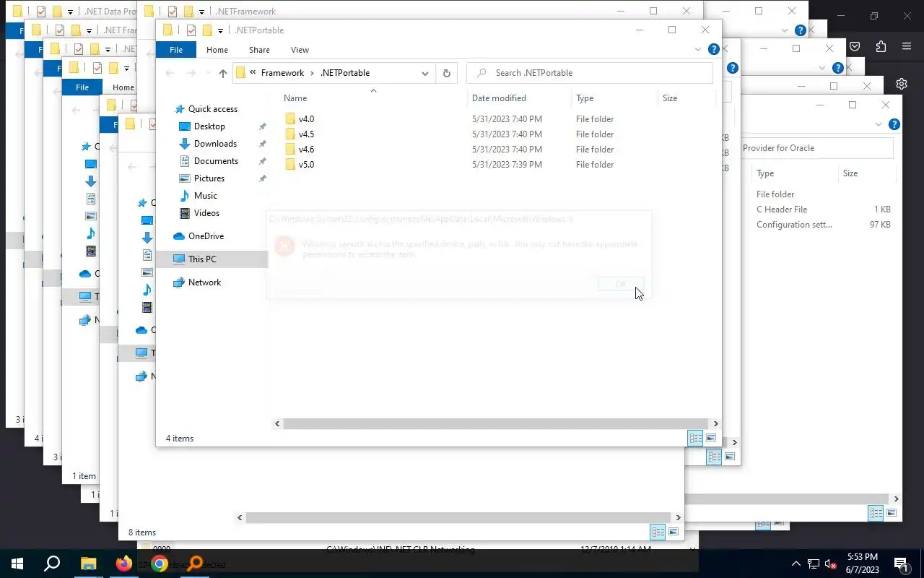The width and height of the screenshot is (924, 578).
Task: Open Chrome from the taskbar
Action: [160, 564]
